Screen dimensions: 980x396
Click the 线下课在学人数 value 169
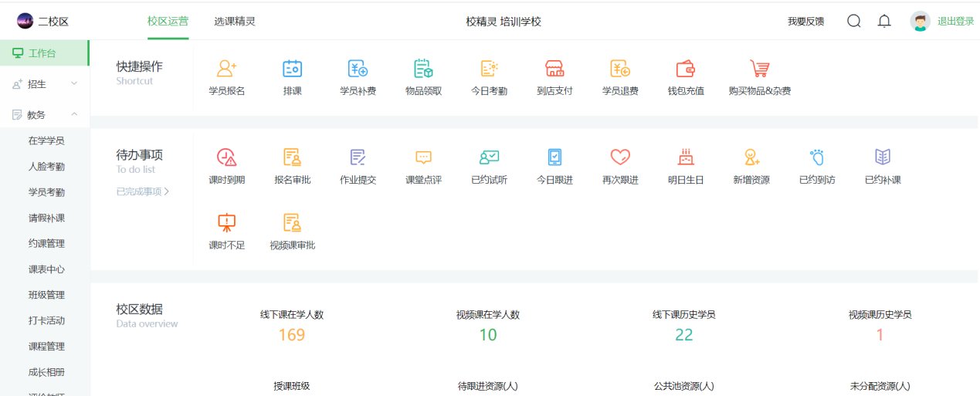click(292, 335)
